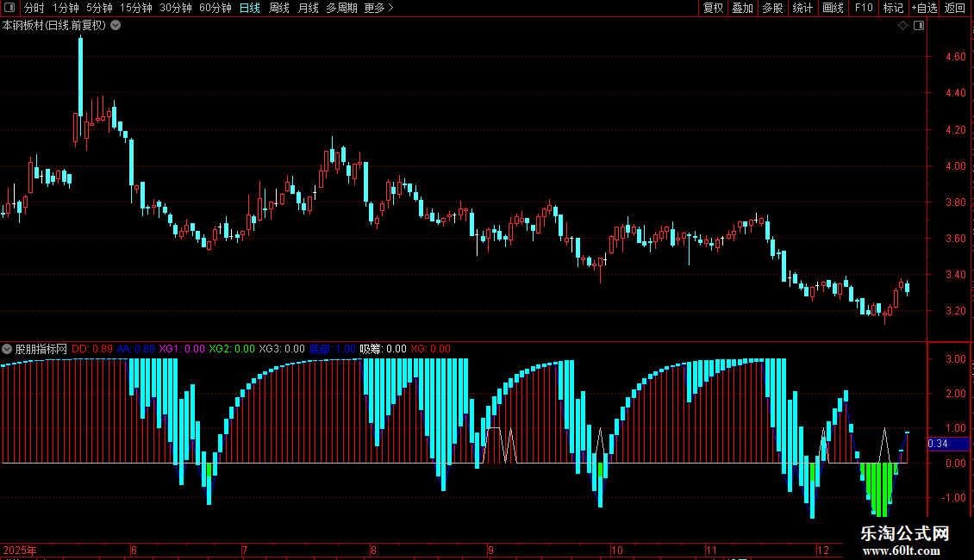The width and height of the screenshot is (974, 560).
Task: Open the 复权 adjustment menu
Action: click(713, 8)
